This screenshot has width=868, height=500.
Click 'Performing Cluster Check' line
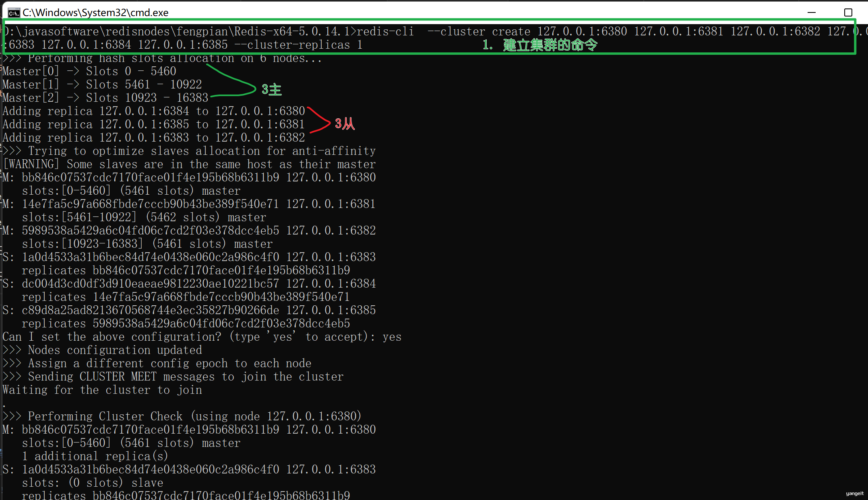pyautogui.click(x=182, y=416)
